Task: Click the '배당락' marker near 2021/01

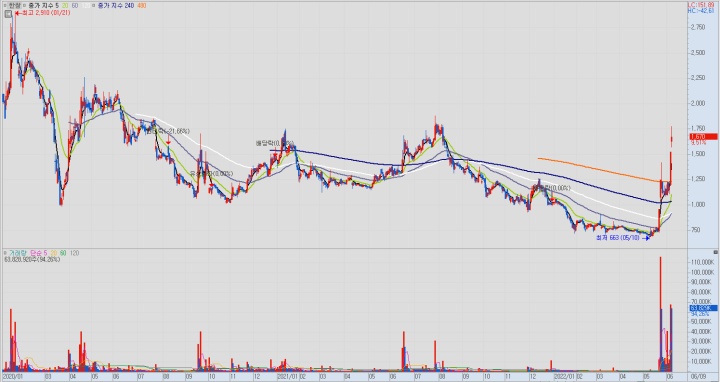Action: (275, 143)
